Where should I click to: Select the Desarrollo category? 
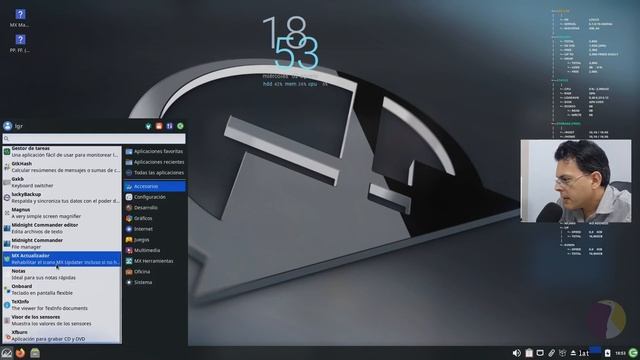155,207
